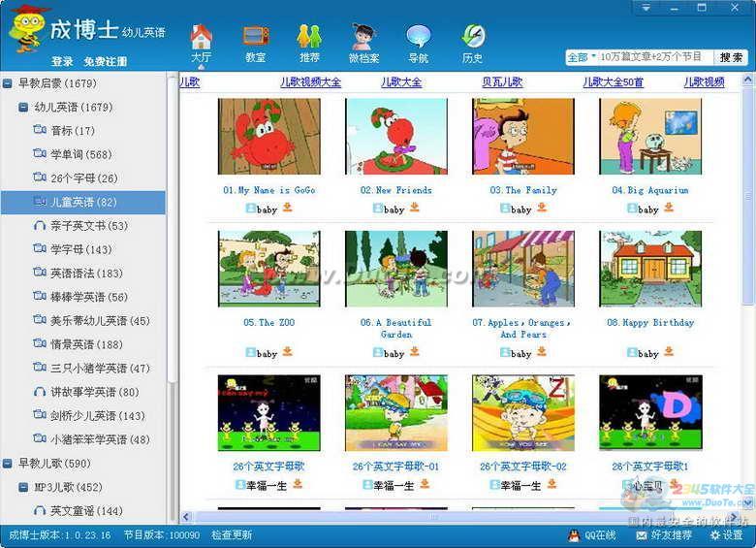Click download icon under 02.New Friends
Image resolution: width=756 pixels, height=548 pixels.
tap(415, 208)
